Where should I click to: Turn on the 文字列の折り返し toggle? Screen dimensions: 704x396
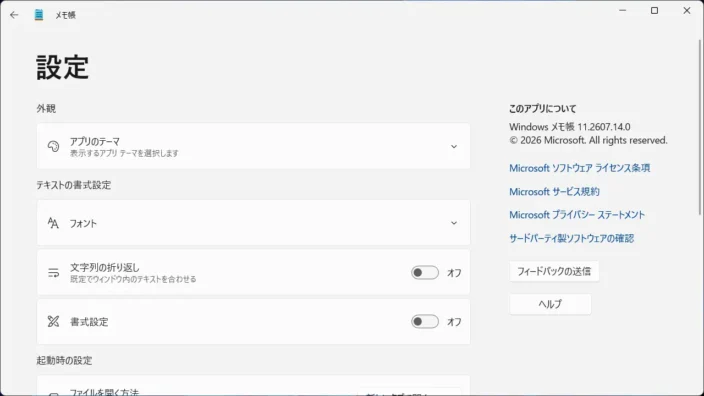pyautogui.click(x=425, y=273)
